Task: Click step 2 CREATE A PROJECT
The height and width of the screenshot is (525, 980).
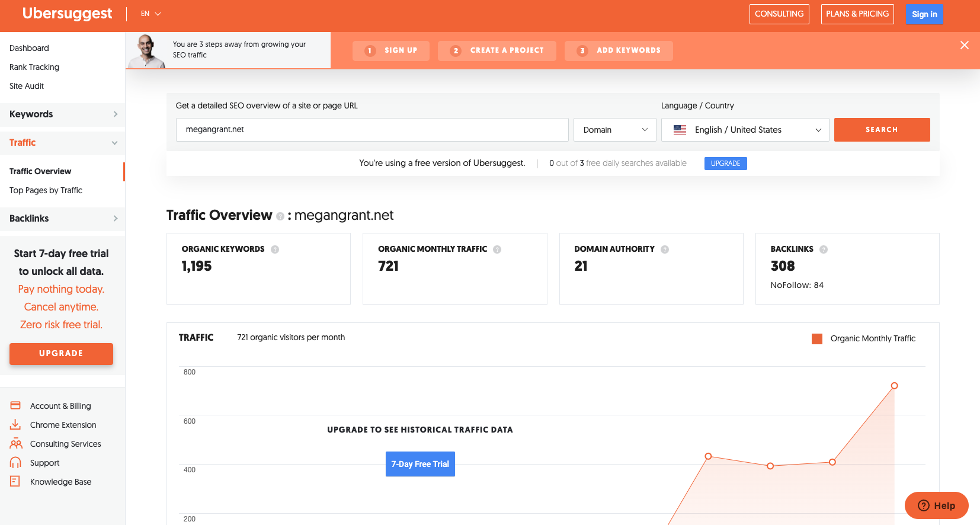Action: (x=497, y=51)
